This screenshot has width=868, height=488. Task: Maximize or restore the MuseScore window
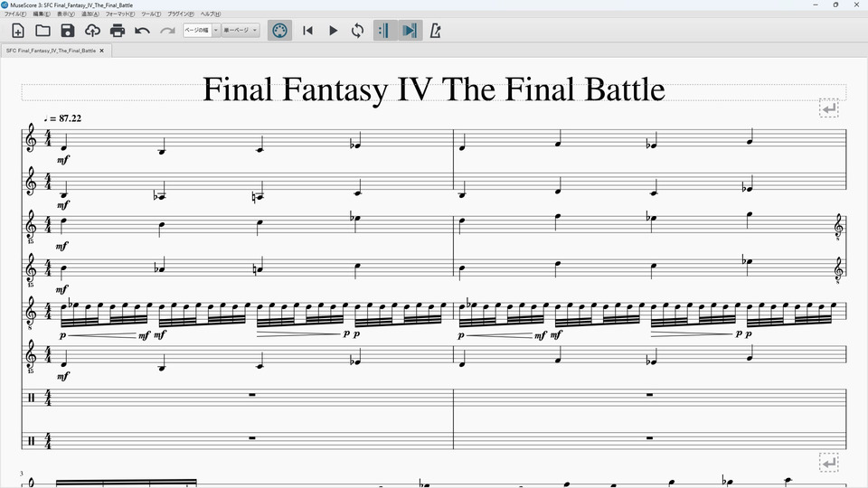coord(835,5)
